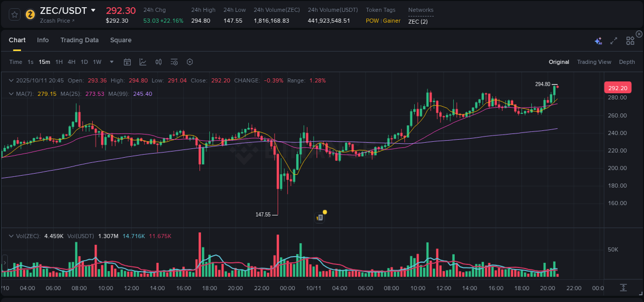Open chart settings hexagon icon
The image size is (644, 302).
click(x=190, y=61)
